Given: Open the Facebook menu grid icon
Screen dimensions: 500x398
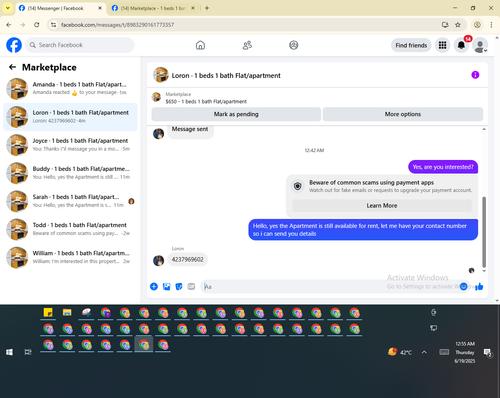Looking at the screenshot, I should (x=442, y=45).
